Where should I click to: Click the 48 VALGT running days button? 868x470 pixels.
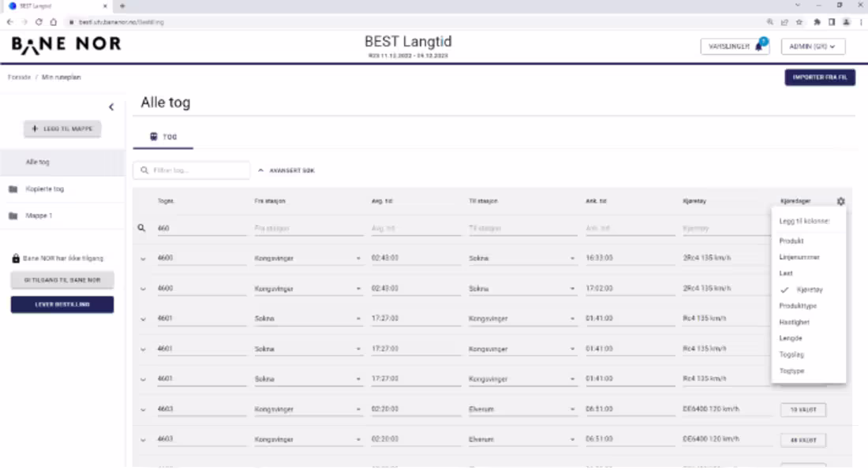click(x=803, y=440)
